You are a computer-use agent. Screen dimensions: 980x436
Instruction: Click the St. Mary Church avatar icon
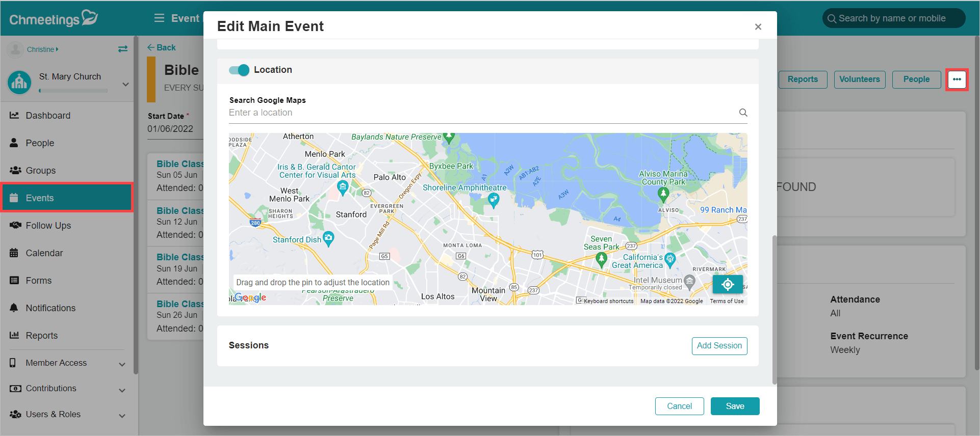click(19, 82)
